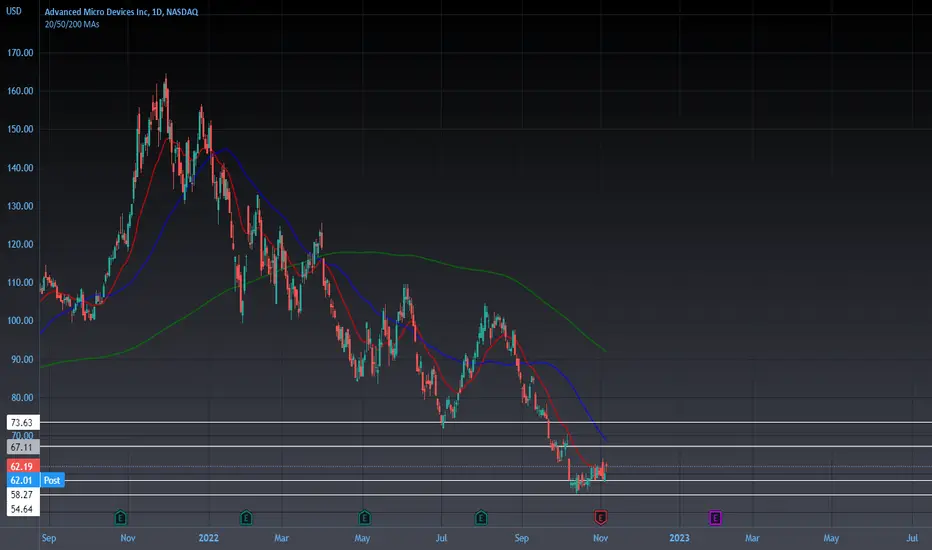Open earnings marker between Jul and Sep 2022

[481, 518]
